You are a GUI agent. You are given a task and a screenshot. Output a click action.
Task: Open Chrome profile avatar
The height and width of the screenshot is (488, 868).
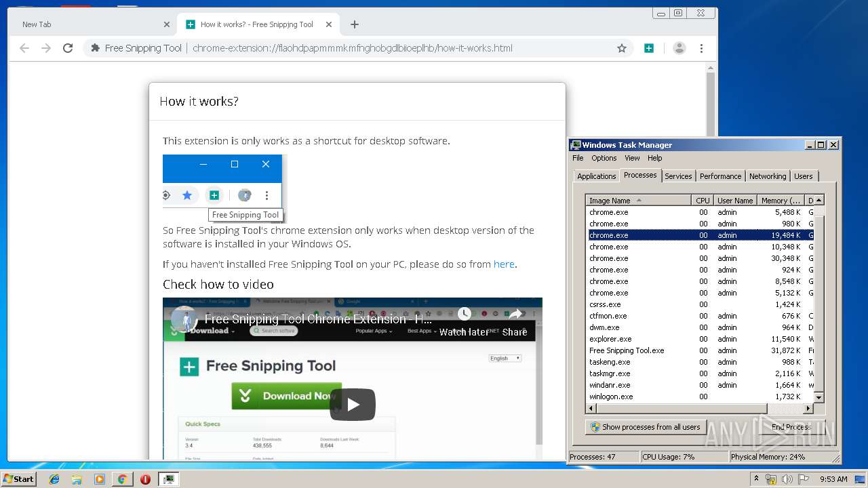(x=679, y=48)
